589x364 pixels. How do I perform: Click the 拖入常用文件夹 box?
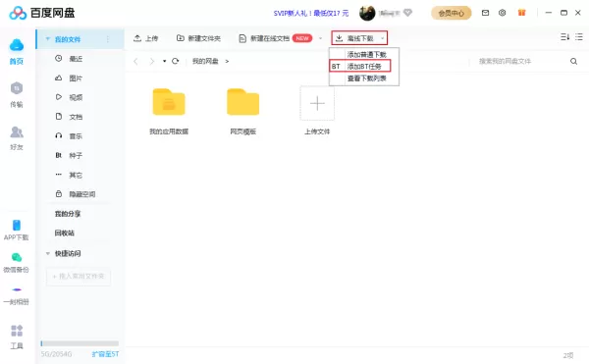[x=79, y=277]
